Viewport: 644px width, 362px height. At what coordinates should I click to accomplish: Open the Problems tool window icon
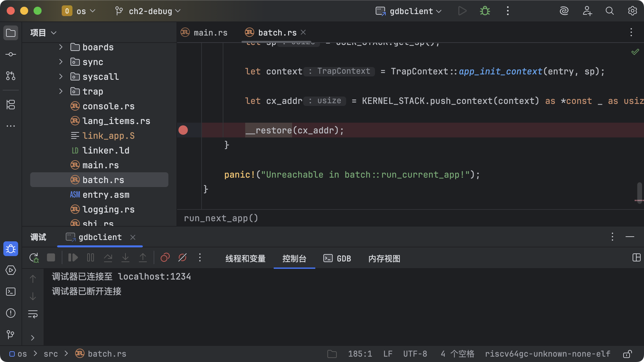[x=11, y=313]
